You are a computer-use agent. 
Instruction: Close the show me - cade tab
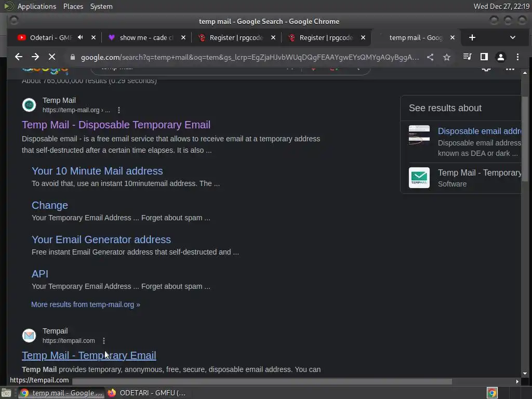pos(183,37)
